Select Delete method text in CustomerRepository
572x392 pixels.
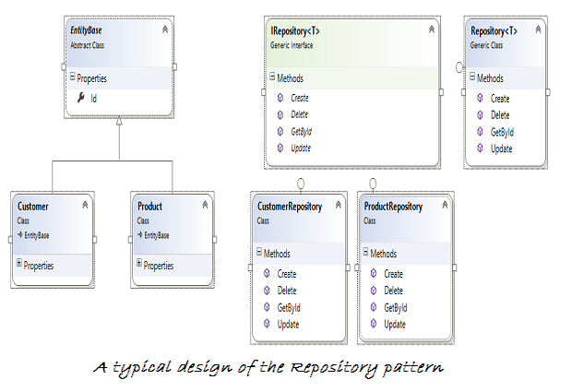click(x=287, y=291)
